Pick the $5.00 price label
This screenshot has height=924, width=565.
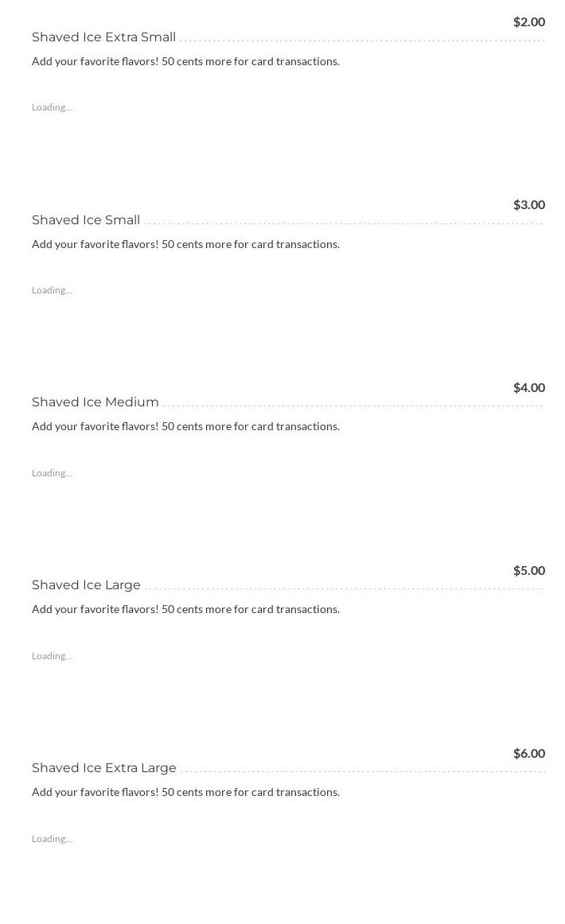coord(528,570)
